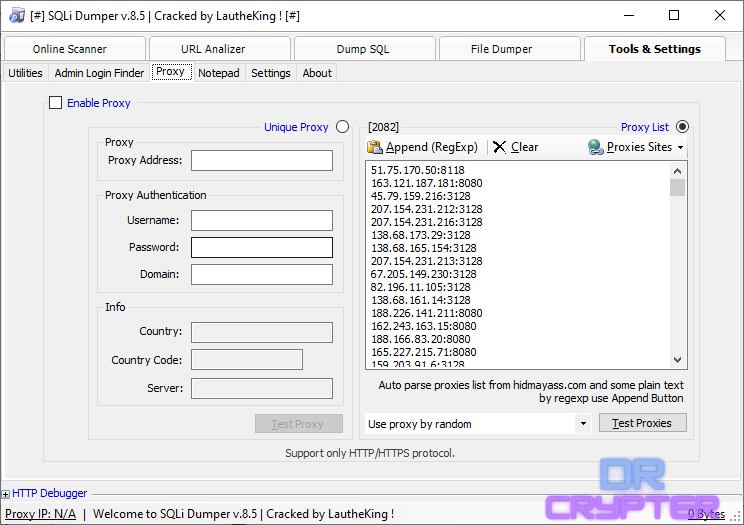Click the [2082] proxy count label
Screen dimensions: 744x525
coord(383,127)
